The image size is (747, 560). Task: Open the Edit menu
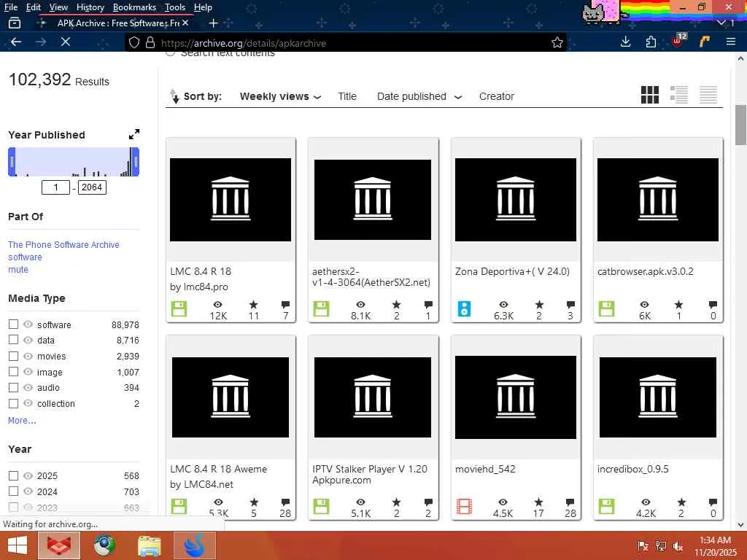(x=33, y=7)
